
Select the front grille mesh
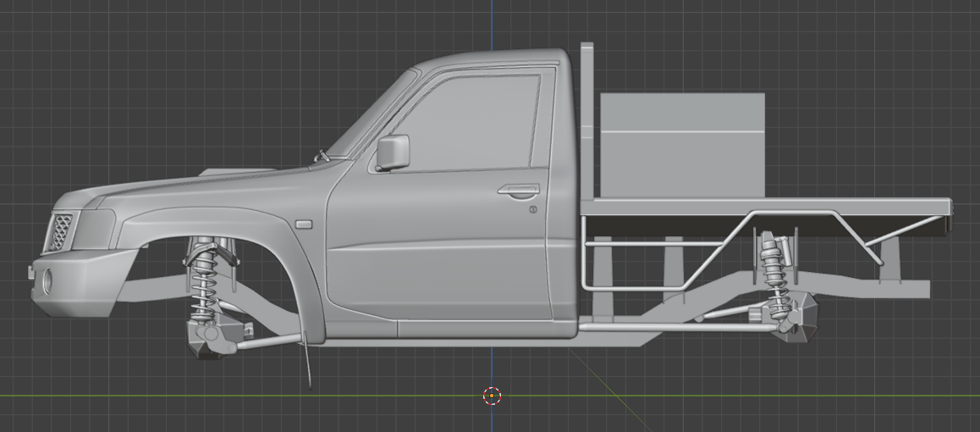coord(63,231)
